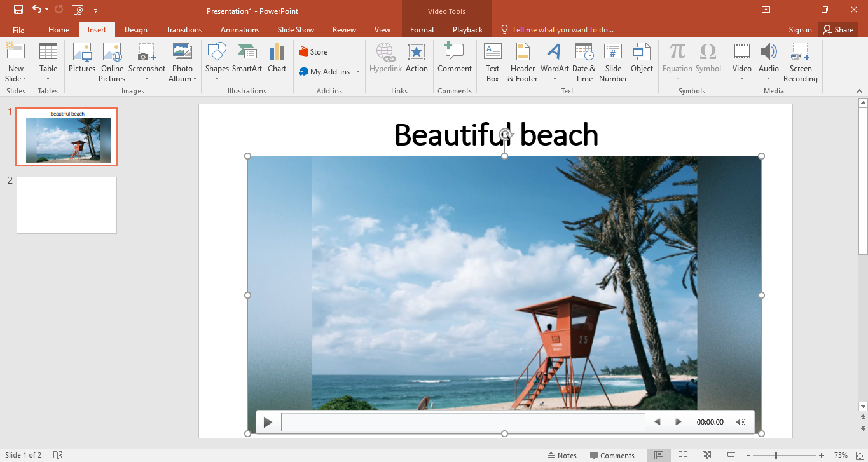Viewport: 868px width, 462px height.
Task: Insert a Table
Action: coord(48,62)
